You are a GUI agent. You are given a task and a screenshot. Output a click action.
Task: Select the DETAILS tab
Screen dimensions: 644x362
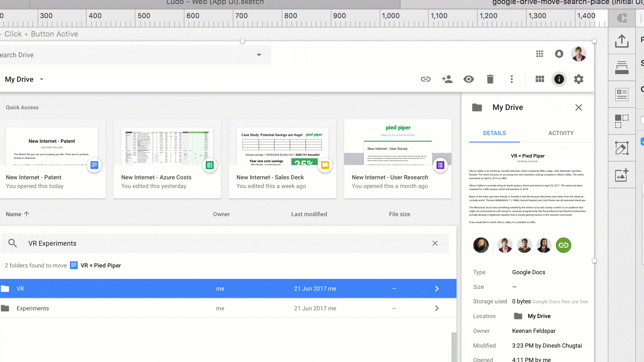click(494, 133)
